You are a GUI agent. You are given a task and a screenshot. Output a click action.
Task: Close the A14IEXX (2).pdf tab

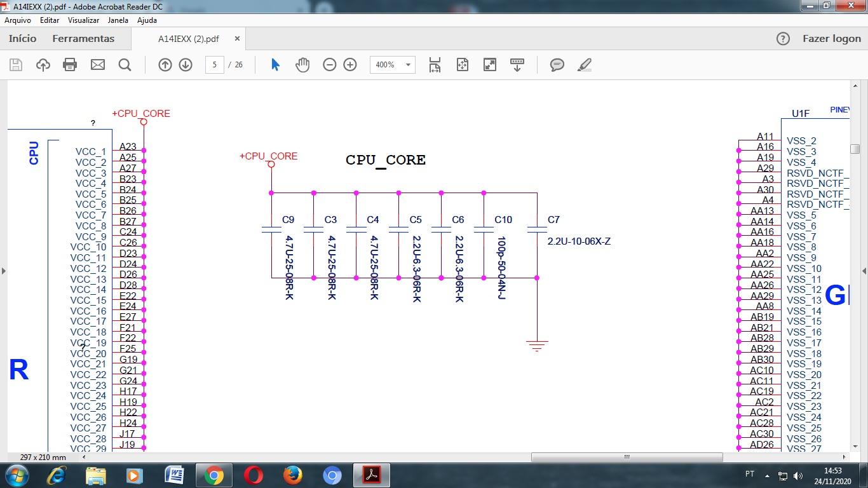(237, 39)
